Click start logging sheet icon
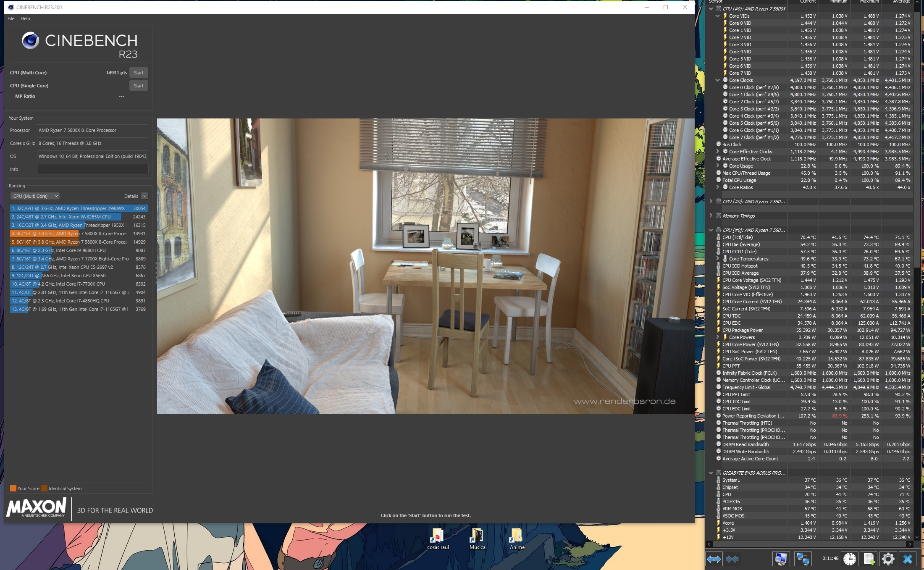924x570 pixels. tap(869, 559)
